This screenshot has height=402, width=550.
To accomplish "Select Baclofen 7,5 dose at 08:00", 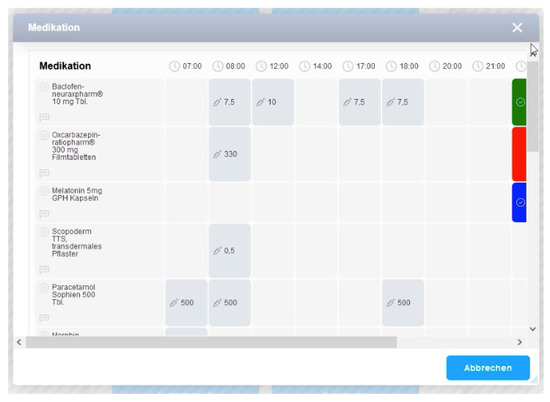I will pyautogui.click(x=230, y=102).
